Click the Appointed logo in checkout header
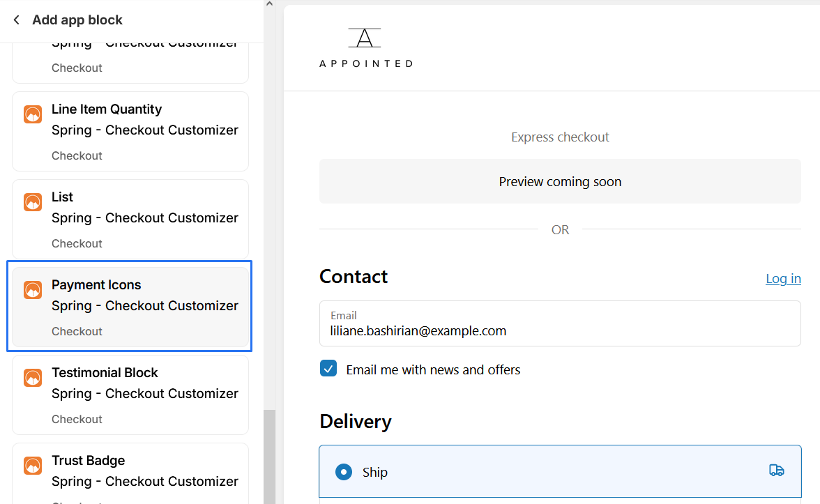This screenshot has height=504, width=820. 365,47
